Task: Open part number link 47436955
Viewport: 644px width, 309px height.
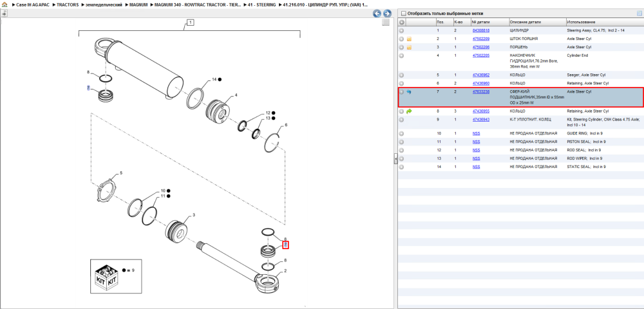Action: (481, 111)
